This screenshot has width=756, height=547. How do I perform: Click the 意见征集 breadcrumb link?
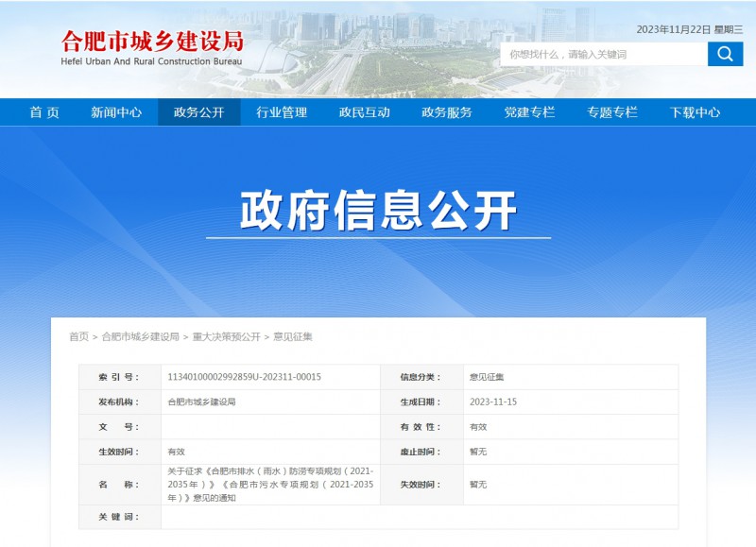pos(293,336)
